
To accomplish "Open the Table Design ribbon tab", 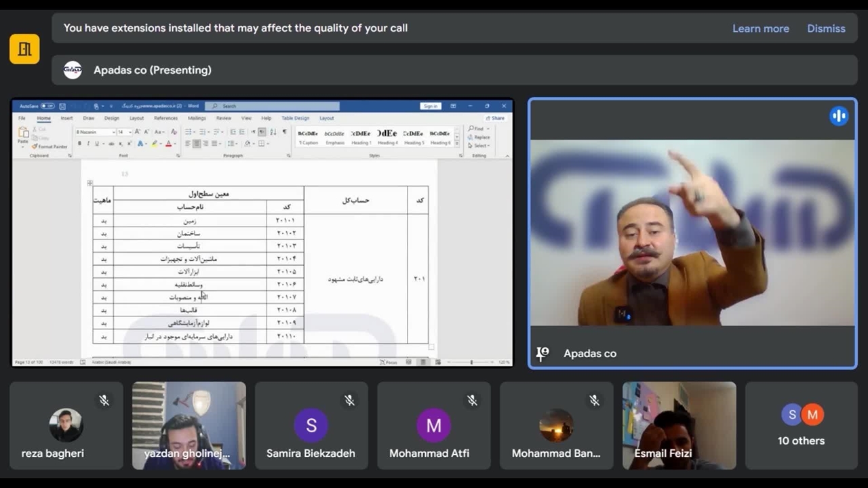I will coord(295,118).
